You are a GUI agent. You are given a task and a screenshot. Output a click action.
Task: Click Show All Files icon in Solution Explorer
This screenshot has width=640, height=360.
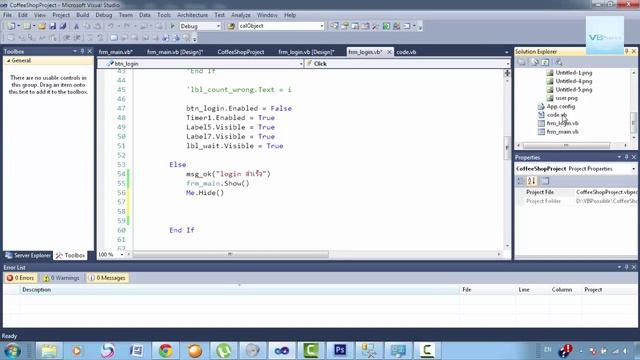click(534, 62)
